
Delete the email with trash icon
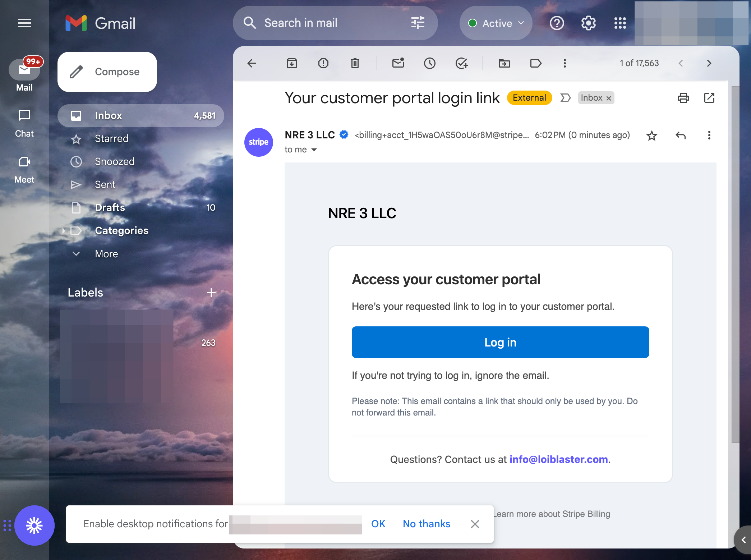(355, 64)
